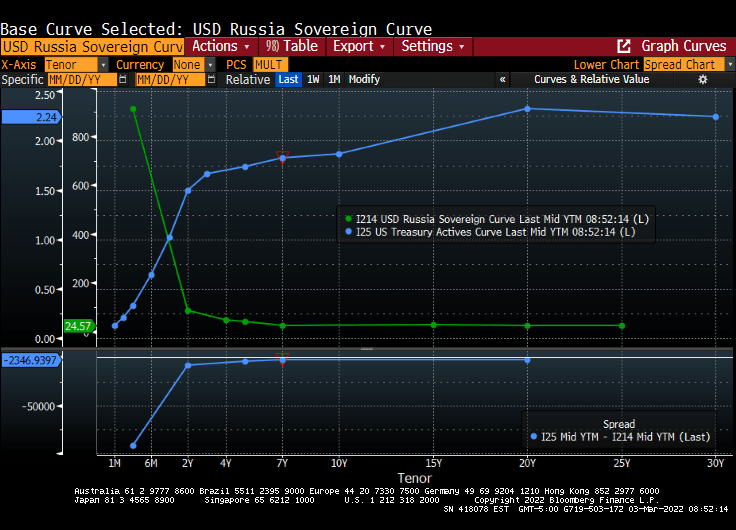Collapse panel using double-left arrow icon

503,79
